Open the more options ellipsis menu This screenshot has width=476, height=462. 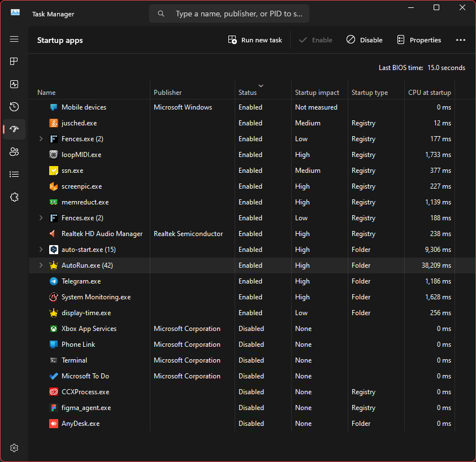pos(461,40)
